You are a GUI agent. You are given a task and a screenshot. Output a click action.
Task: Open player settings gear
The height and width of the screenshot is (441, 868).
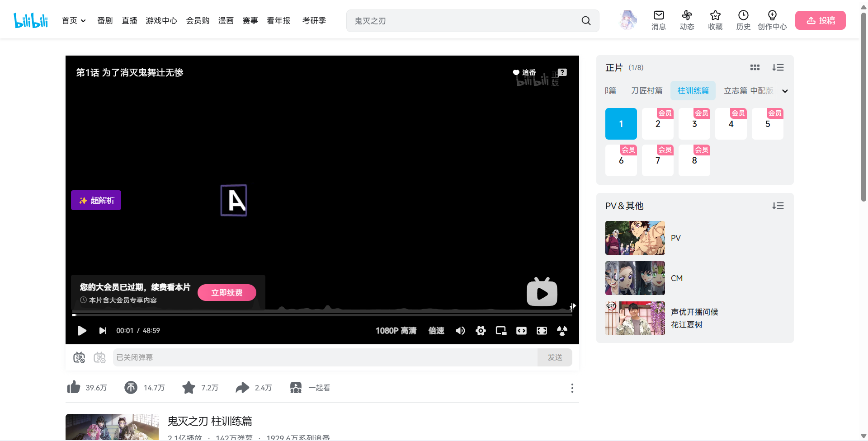(x=481, y=331)
